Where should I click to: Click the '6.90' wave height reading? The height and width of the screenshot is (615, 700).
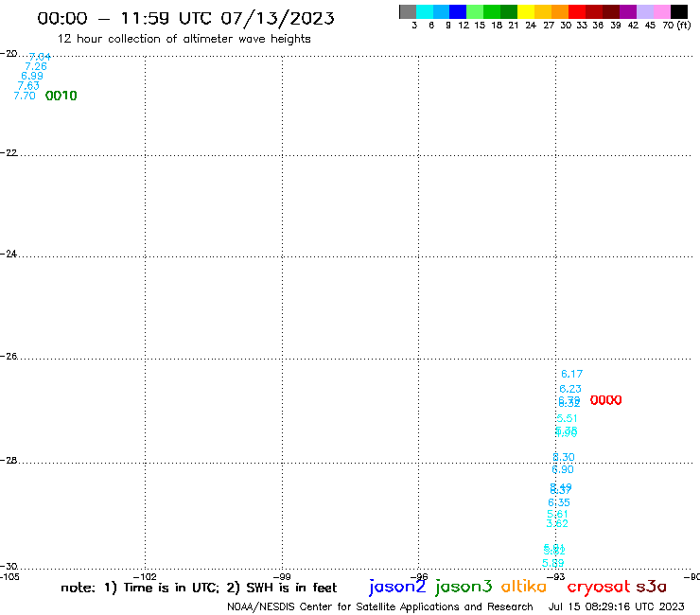point(563,469)
